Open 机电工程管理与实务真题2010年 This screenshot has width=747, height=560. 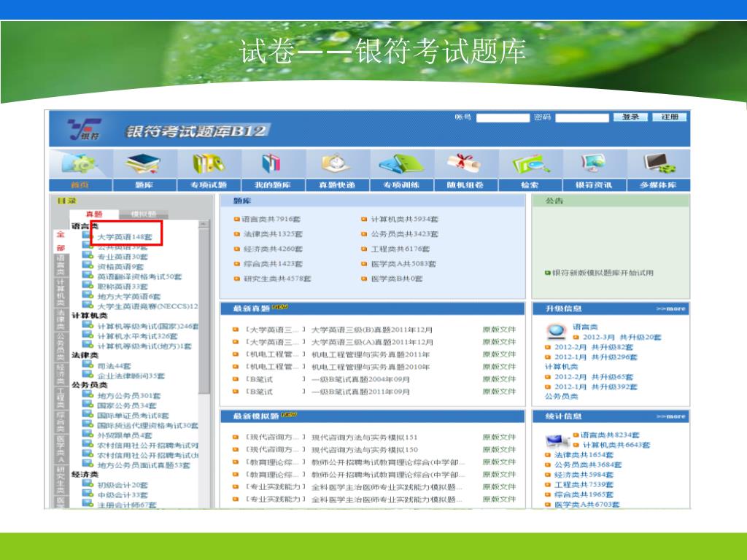pyautogui.click(x=371, y=367)
